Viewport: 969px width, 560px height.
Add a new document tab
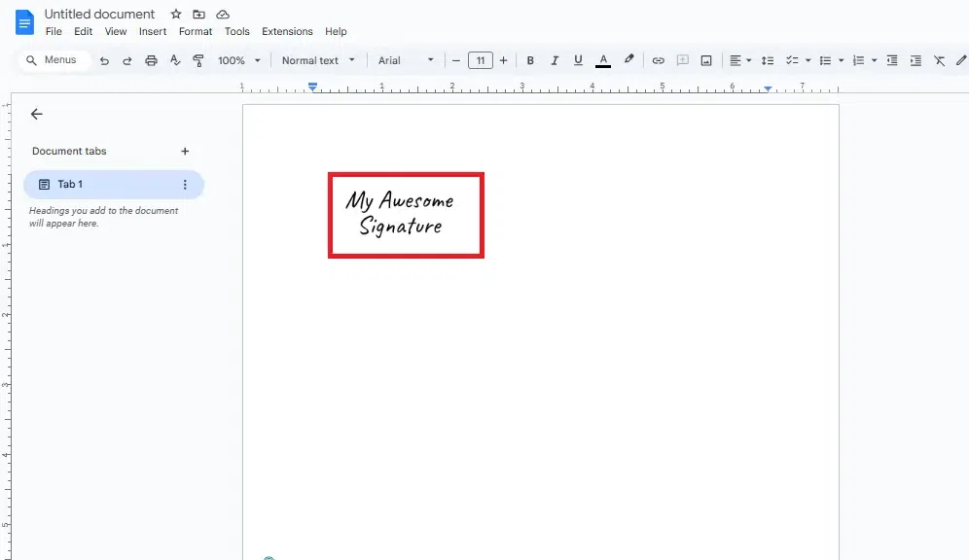pyautogui.click(x=185, y=152)
